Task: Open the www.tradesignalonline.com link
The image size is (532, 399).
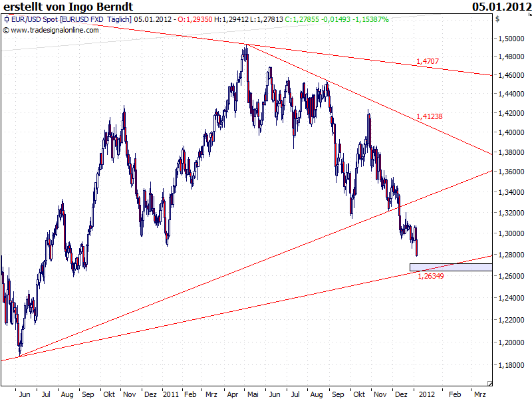Action: click(x=55, y=30)
